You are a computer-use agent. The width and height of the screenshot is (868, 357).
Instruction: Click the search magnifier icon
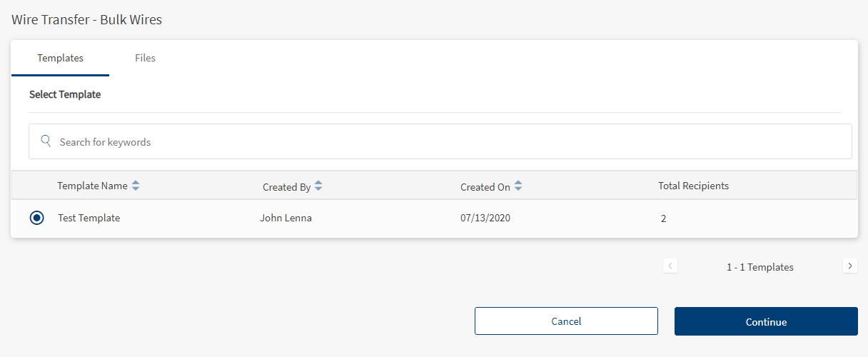(46, 141)
